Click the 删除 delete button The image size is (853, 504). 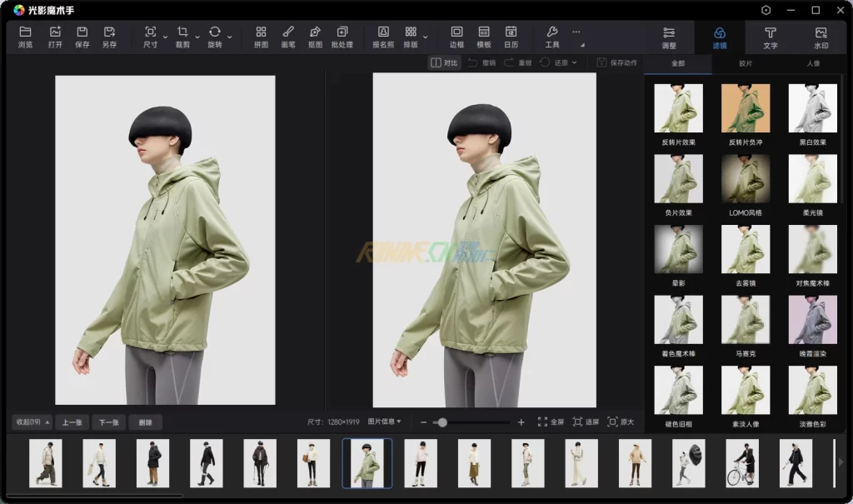145,422
